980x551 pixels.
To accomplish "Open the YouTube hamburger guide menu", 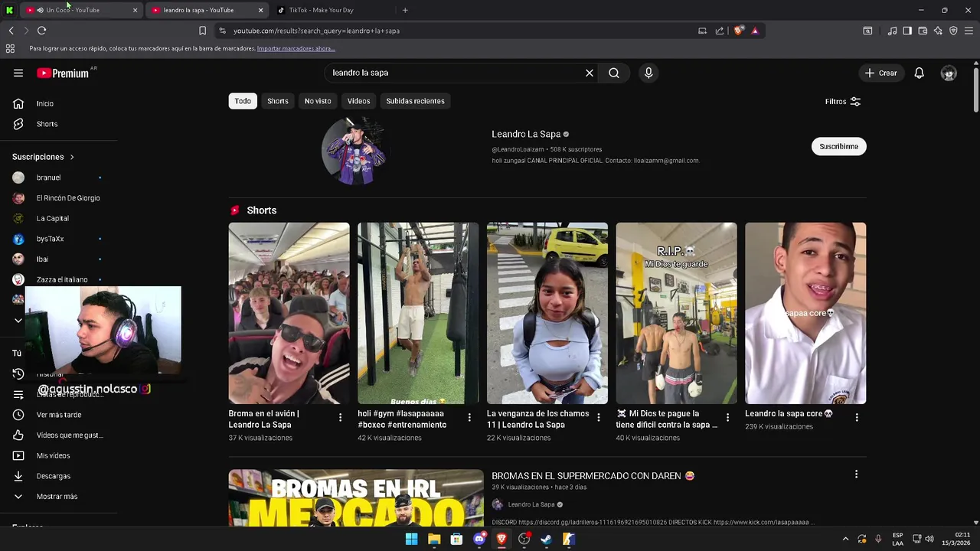I will pos(18,73).
